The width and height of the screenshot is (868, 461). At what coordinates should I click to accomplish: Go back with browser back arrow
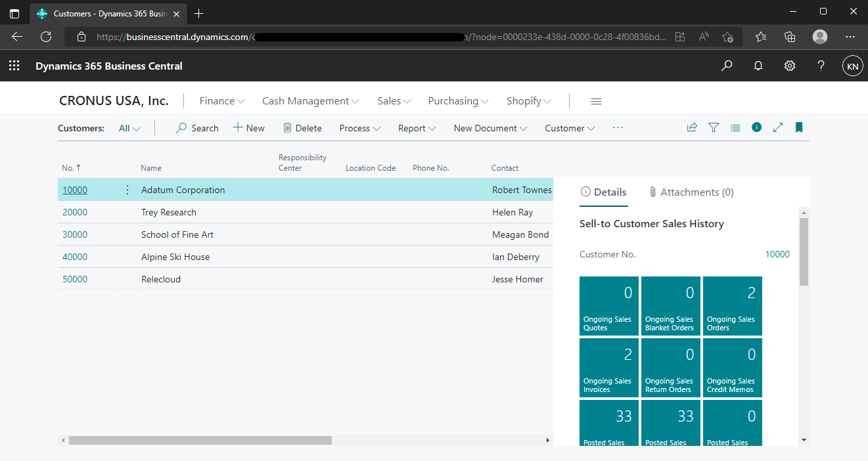tap(17, 37)
